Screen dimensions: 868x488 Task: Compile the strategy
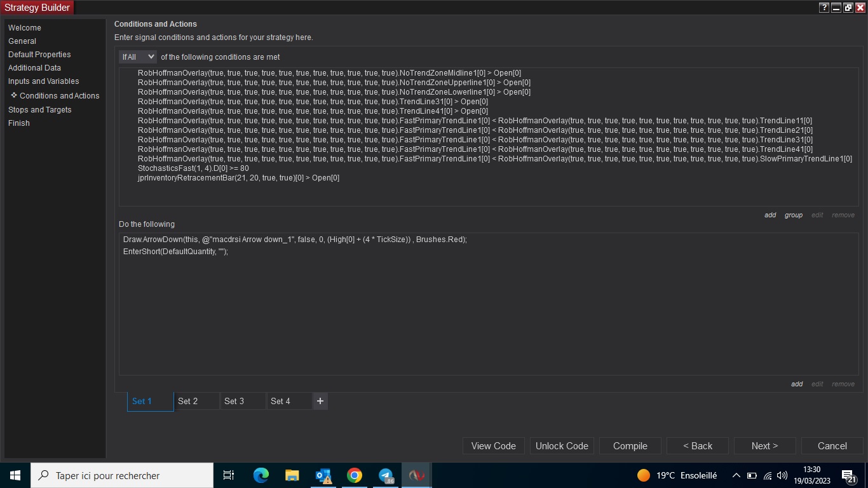tap(630, 446)
